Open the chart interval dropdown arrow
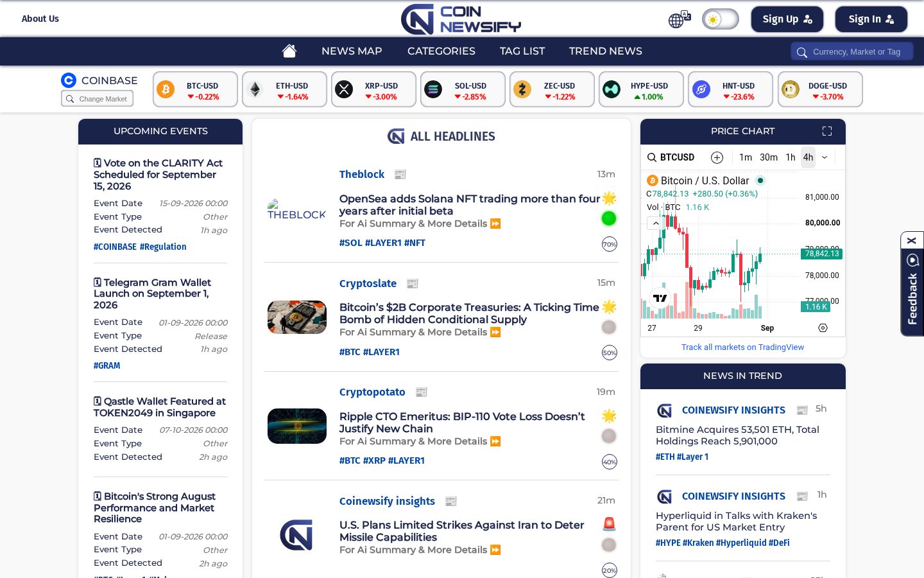Image resolution: width=924 pixels, height=578 pixels. [825, 157]
